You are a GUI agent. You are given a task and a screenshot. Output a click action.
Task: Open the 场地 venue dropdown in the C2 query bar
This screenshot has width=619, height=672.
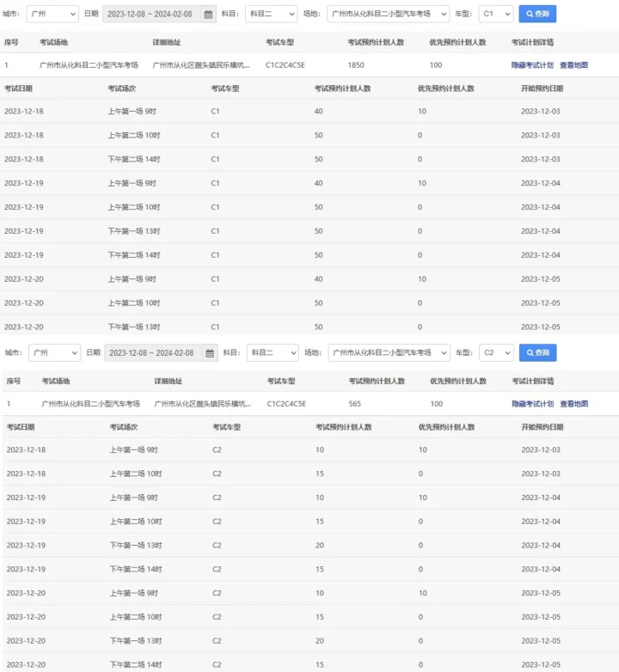point(389,353)
